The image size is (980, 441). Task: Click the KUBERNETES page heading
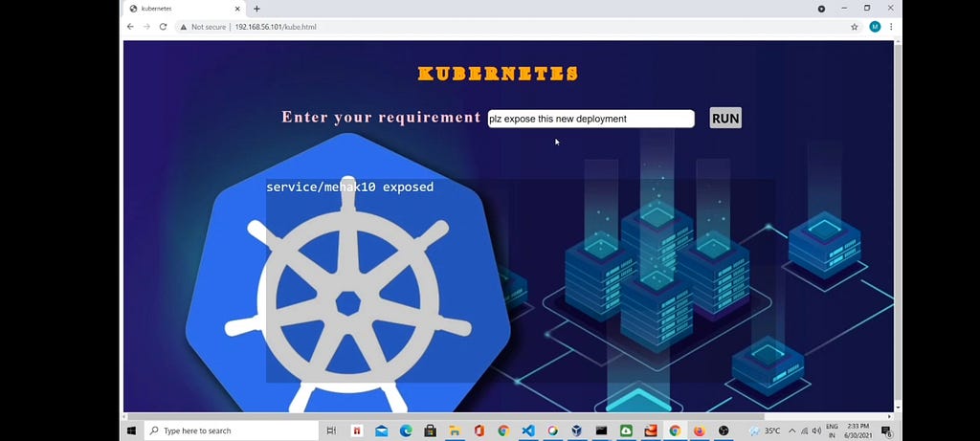coord(498,74)
